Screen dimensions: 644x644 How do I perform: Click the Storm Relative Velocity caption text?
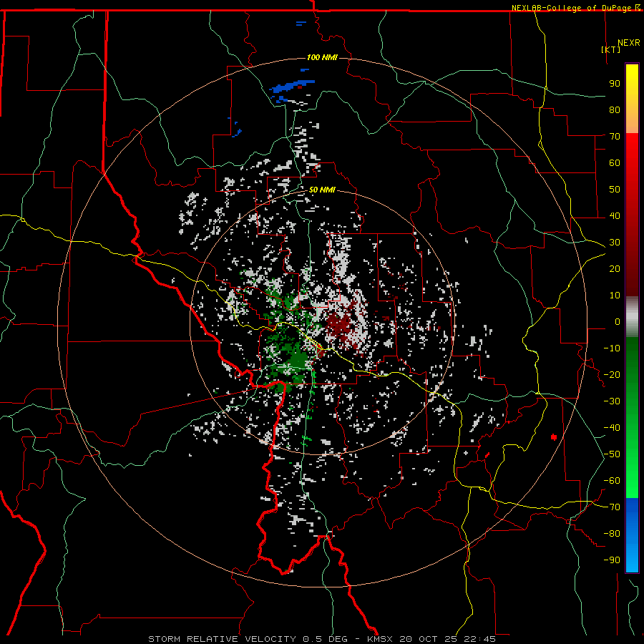321,639
